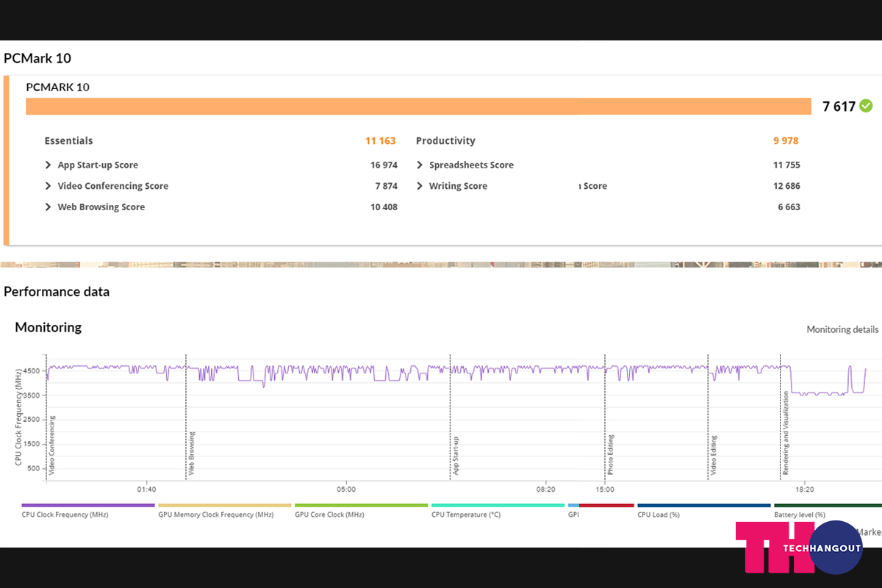Click the Spreadsheets value 11 755
The height and width of the screenshot is (588, 882).
[787, 165]
